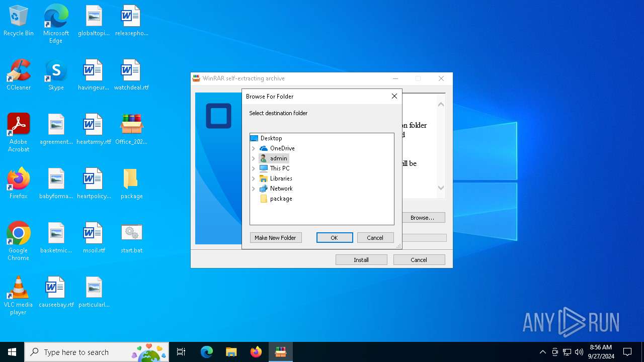The image size is (644, 362).
Task: Open the Firefox desktop shortcut
Action: 19,184
